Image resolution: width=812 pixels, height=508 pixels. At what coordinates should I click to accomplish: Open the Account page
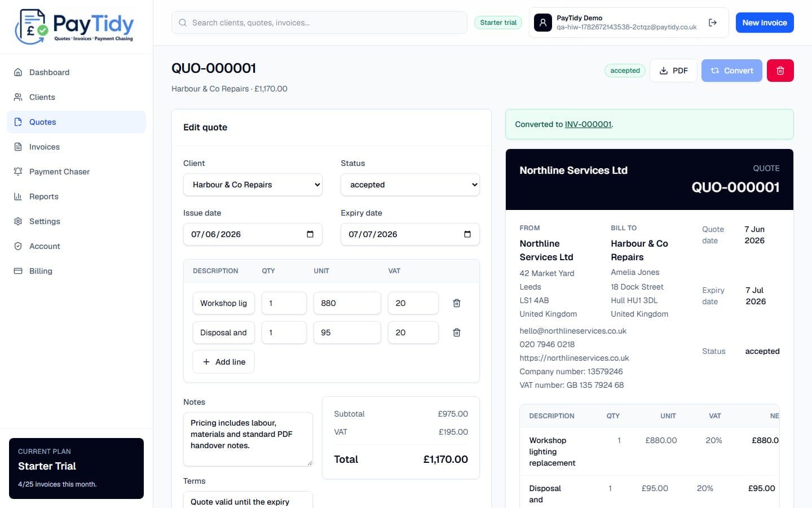(76, 246)
